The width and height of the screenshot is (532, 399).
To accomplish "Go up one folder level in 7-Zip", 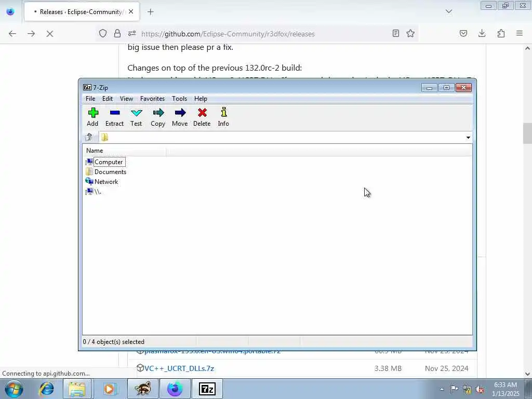I will pos(89,137).
